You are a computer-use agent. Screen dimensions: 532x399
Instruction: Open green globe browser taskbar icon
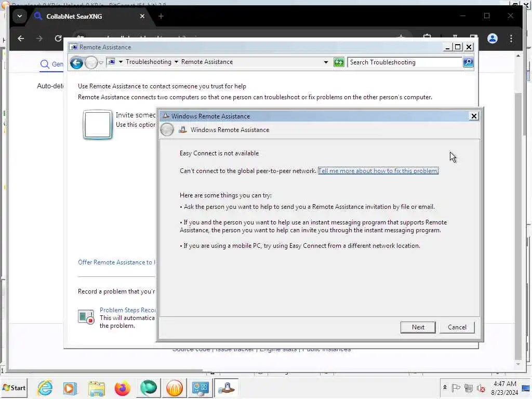(x=148, y=388)
